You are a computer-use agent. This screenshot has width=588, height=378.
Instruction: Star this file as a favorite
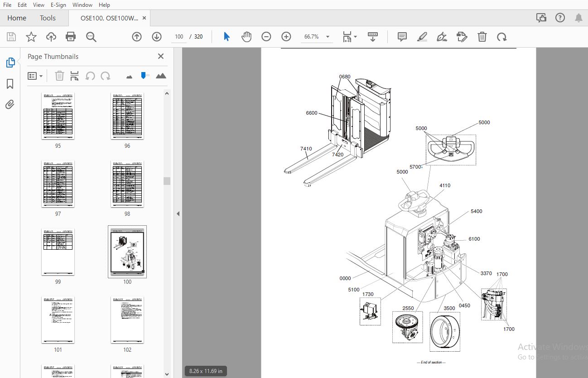pos(31,37)
